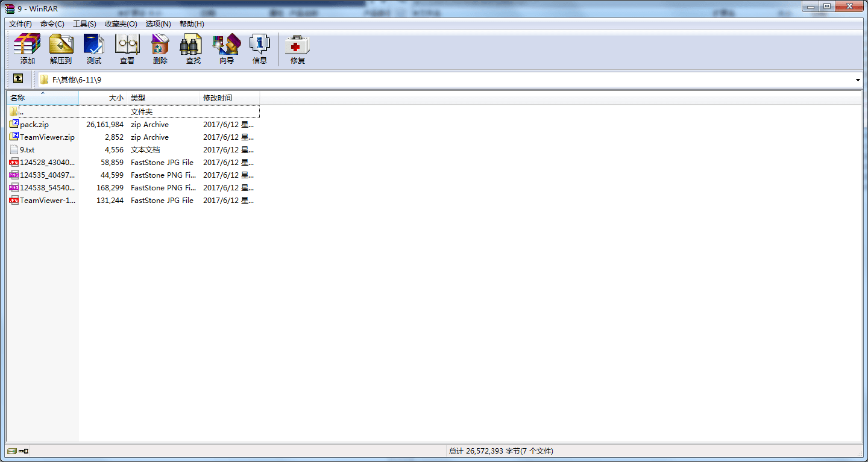Viewport: 868px width, 462px height.
Task: Open Find files with the 查找 icon
Action: click(192, 48)
